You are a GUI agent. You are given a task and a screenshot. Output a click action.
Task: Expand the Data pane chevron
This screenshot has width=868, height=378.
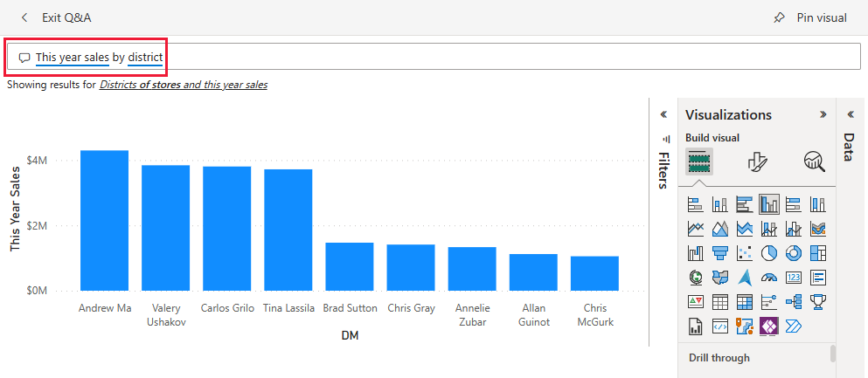pyautogui.click(x=851, y=114)
